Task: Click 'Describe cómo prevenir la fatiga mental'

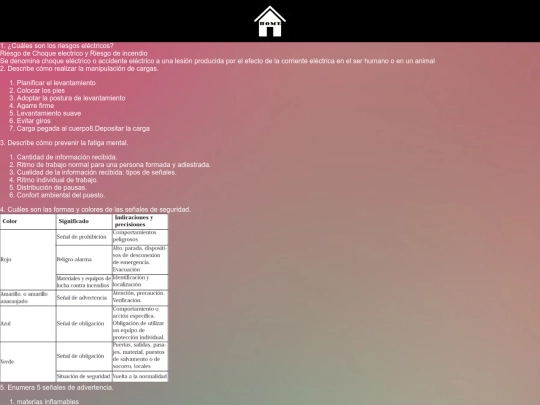Action: (68, 143)
